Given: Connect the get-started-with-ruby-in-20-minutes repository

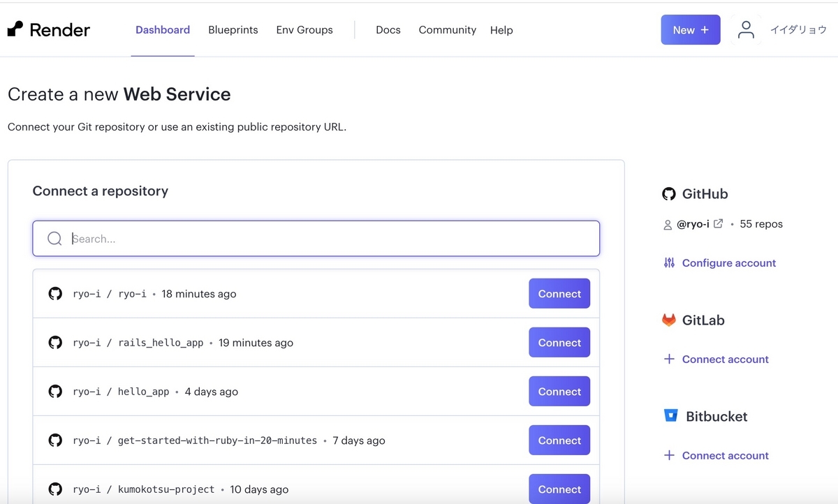Looking at the screenshot, I should click(559, 440).
